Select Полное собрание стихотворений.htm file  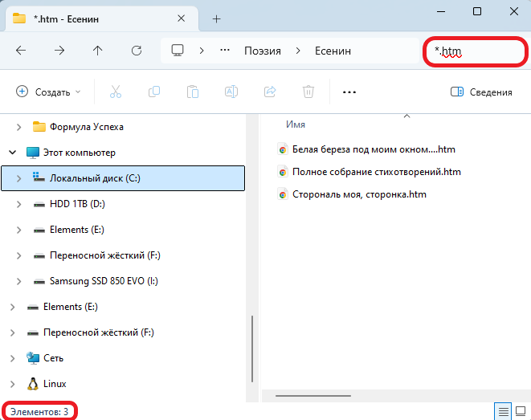click(376, 172)
